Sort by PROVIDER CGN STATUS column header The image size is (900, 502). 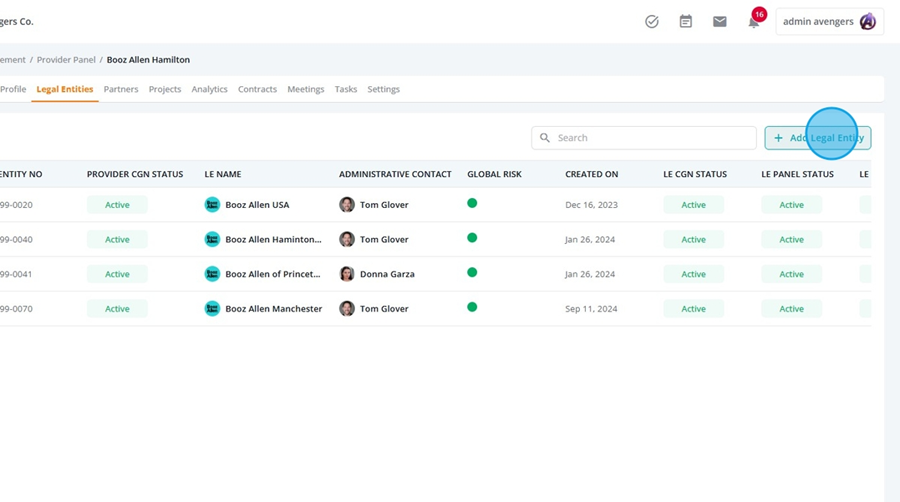(x=135, y=174)
